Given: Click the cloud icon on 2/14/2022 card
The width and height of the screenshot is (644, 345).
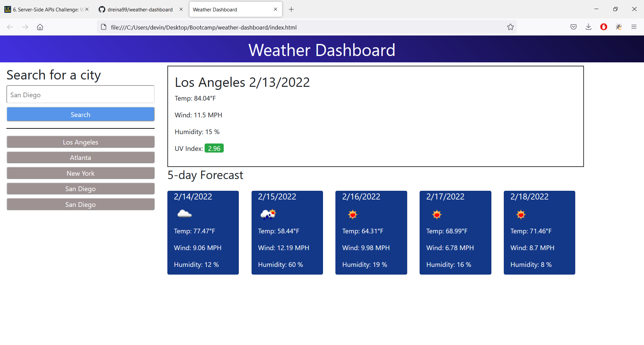Looking at the screenshot, I should tap(184, 214).
